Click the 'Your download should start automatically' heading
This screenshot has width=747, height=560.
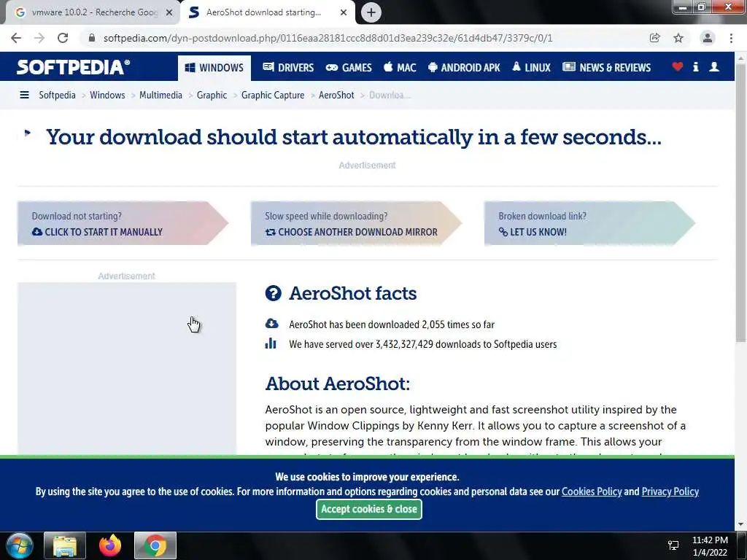[x=354, y=137]
